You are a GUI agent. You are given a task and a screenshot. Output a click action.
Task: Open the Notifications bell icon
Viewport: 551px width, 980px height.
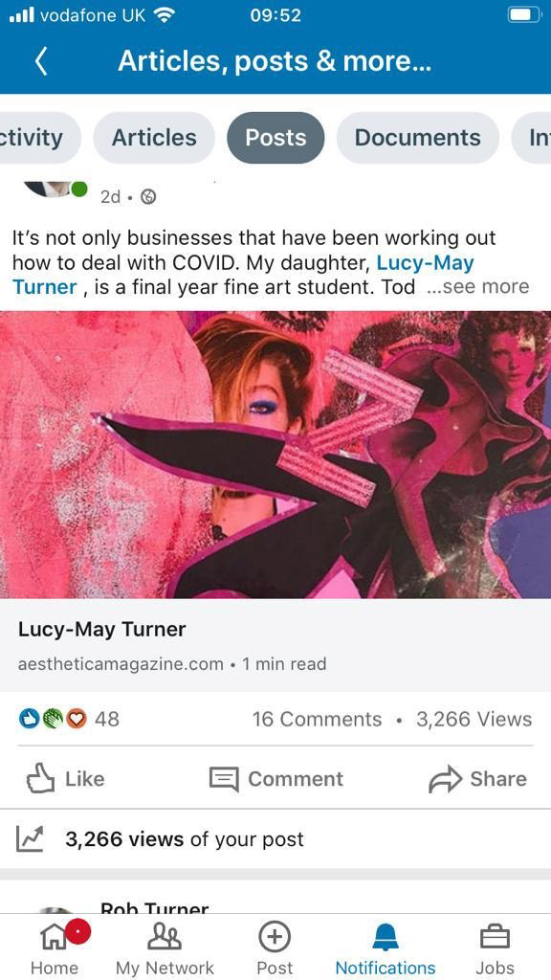pyautogui.click(x=386, y=937)
